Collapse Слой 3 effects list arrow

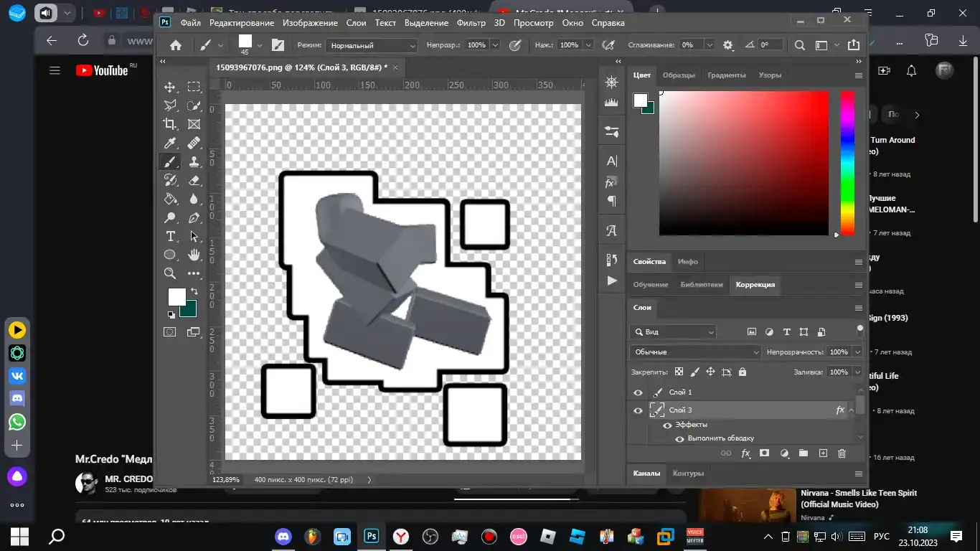coord(851,410)
